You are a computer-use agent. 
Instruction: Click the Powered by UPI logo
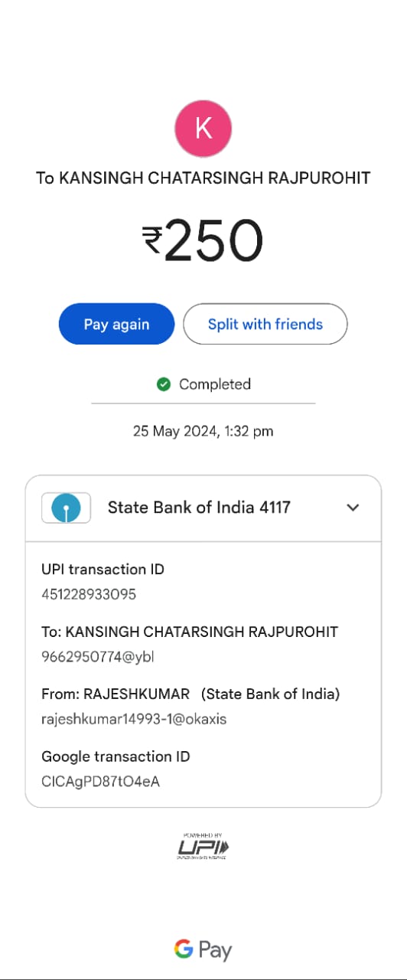[x=203, y=846]
